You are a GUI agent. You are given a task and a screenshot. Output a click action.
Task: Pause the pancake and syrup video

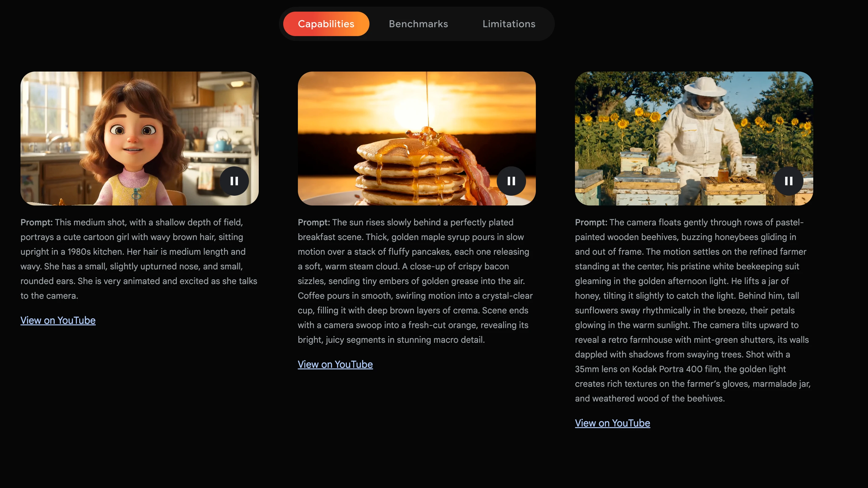pos(511,181)
